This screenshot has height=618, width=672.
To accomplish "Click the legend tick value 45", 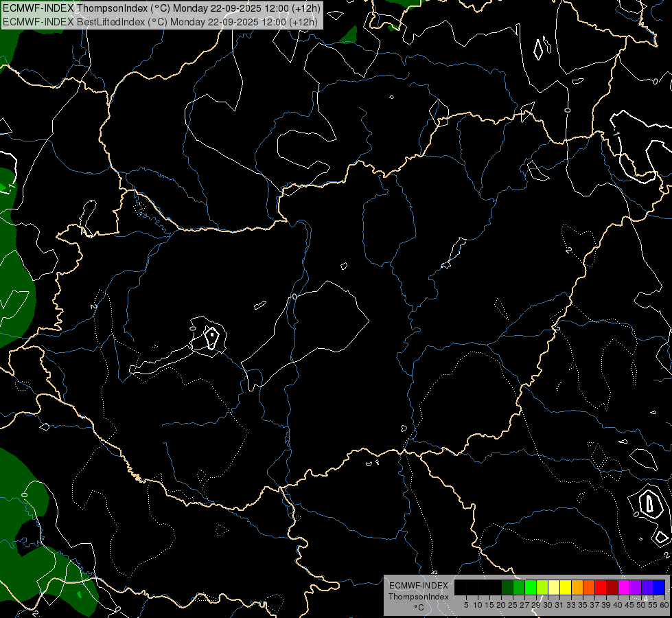I will pos(629,605).
